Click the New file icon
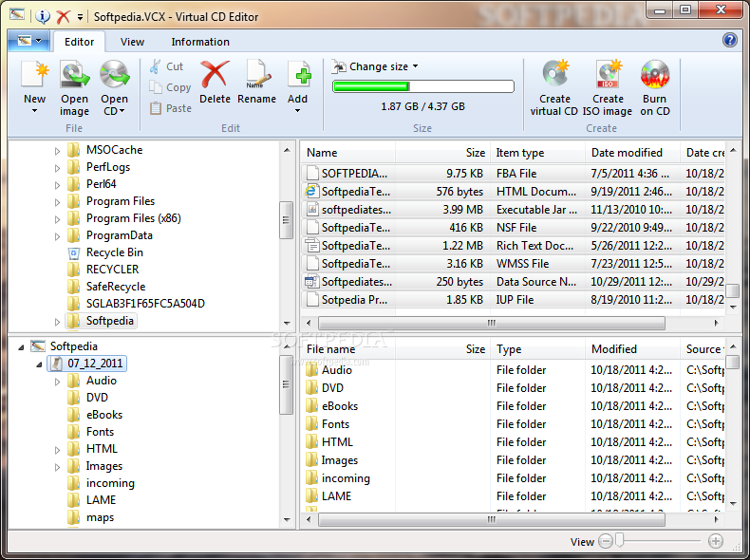 34,75
